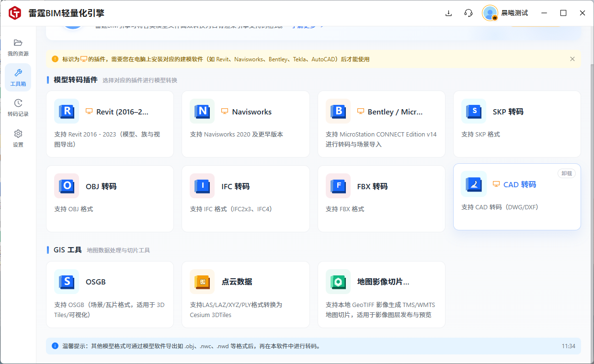Open the 了解更多 link at top
The image size is (594, 364).
click(307, 26)
